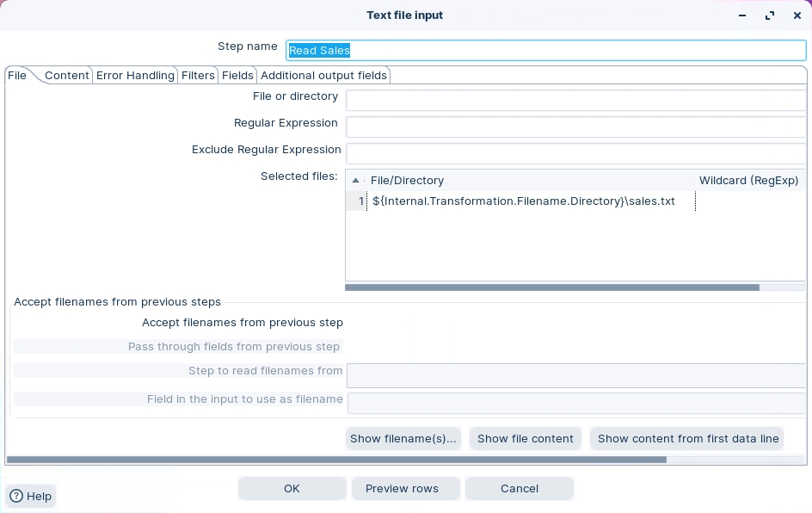812x513 pixels.
Task: Click Show content from first data line
Action: tap(687, 438)
